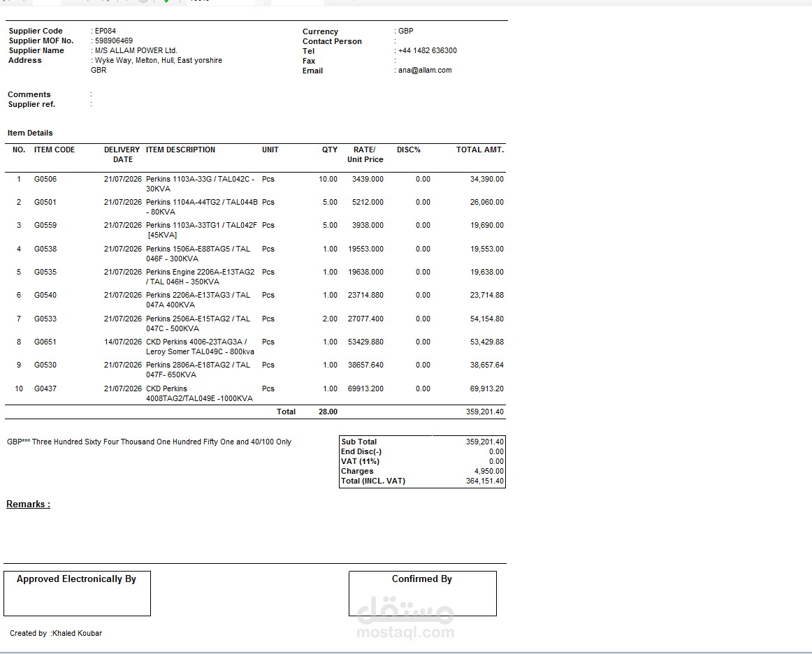812x654 pixels.
Task: Click the grand total 364,151.40
Action: click(x=485, y=481)
